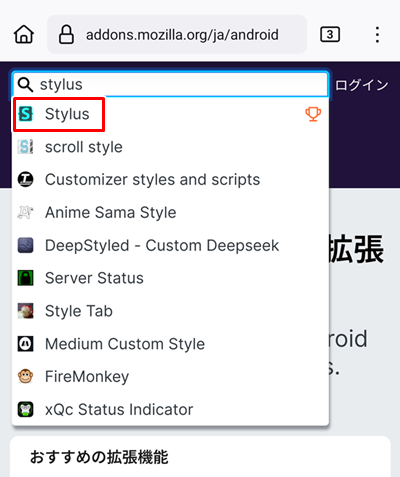The height and width of the screenshot is (477, 400).
Task: Click the Style Tab thumbnail icon
Action: tap(26, 311)
